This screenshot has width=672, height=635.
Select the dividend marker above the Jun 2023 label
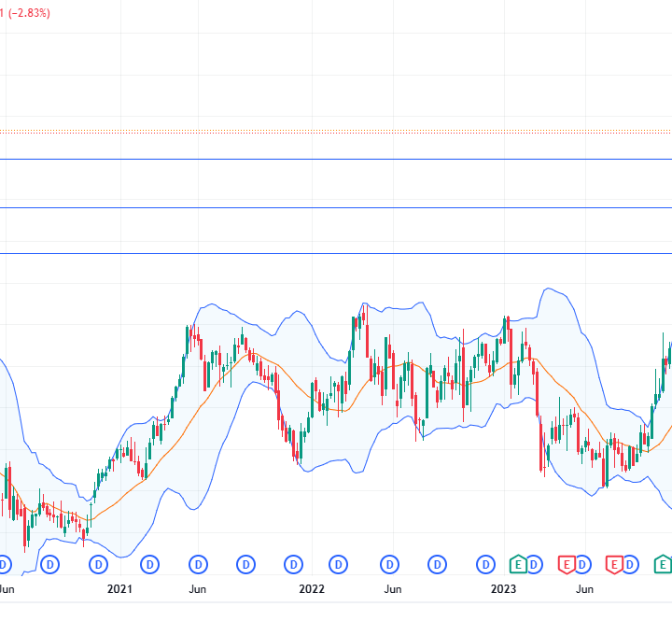point(582,565)
